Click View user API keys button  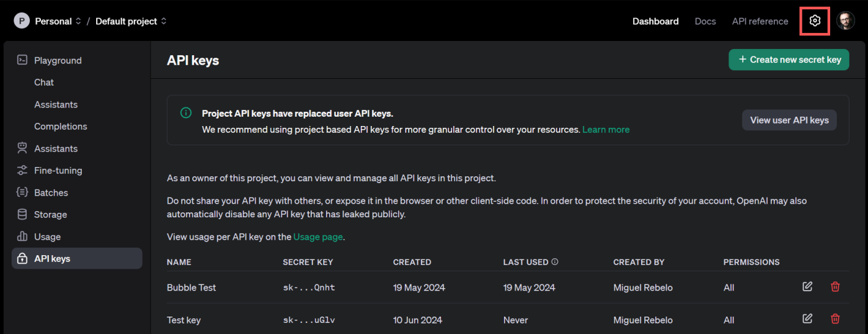pyautogui.click(x=789, y=120)
